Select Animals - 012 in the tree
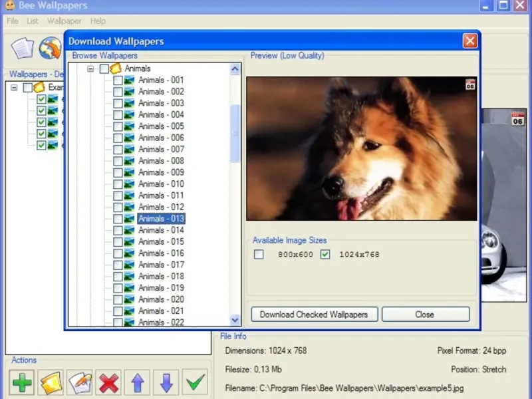The height and width of the screenshot is (399, 532). point(161,207)
